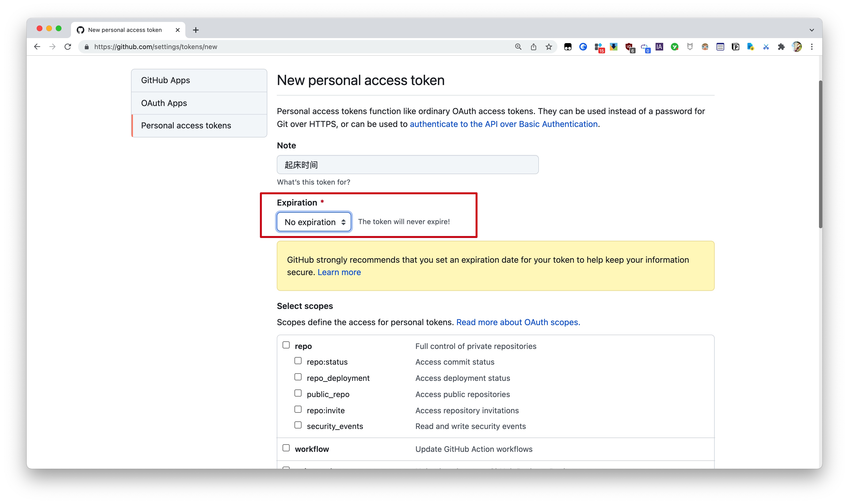This screenshot has height=504, width=849.
Task: Click the uBlock Origin extension icon
Action: pos(629,47)
